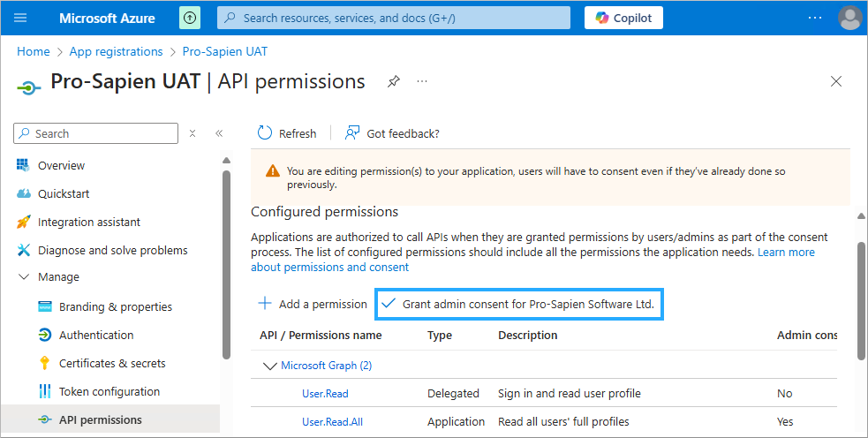Open Certificates & secrets menu item
Image resolution: width=868 pixels, height=438 pixels.
point(111,364)
